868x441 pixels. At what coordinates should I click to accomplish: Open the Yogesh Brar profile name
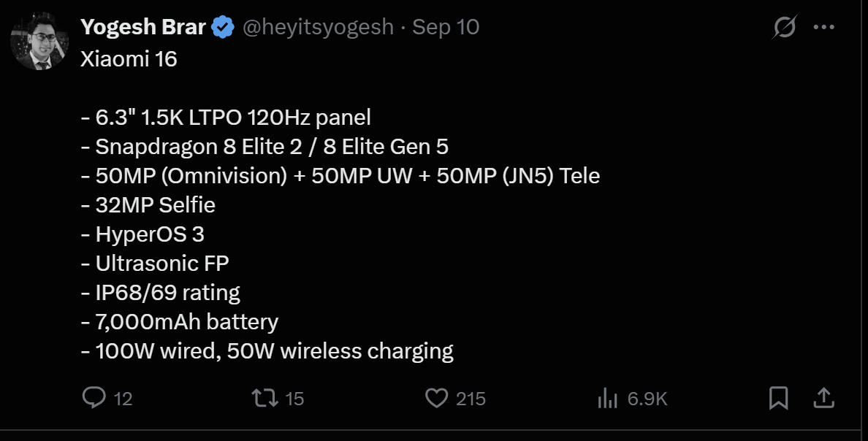pyautogui.click(x=144, y=28)
